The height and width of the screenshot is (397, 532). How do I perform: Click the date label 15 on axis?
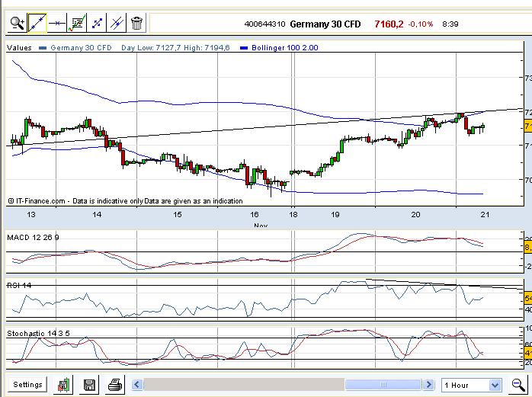[178, 214]
